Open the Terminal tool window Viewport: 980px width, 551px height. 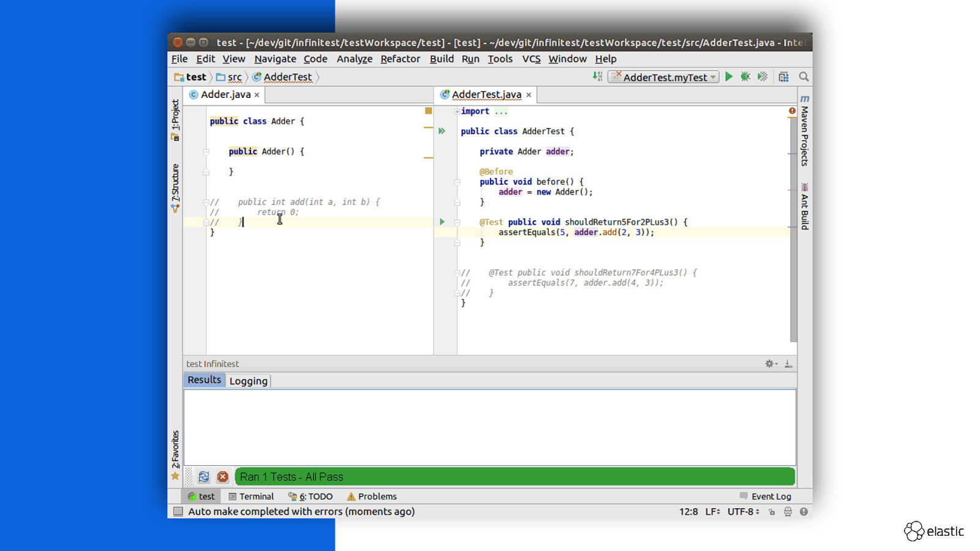coord(251,497)
